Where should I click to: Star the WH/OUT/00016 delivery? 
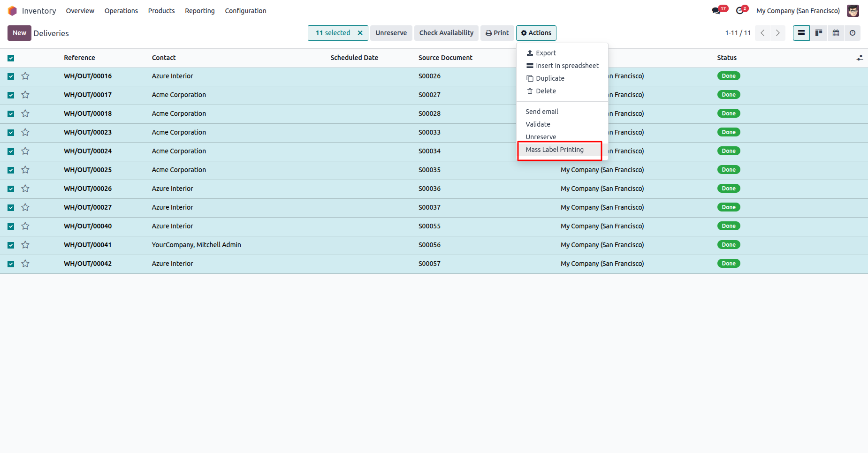tap(25, 76)
